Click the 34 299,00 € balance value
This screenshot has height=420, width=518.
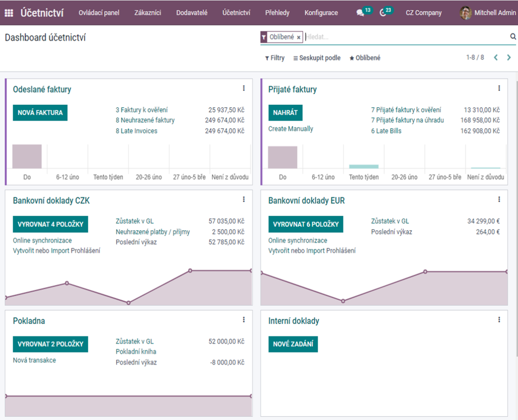pyautogui.click(x=483, y=221)
